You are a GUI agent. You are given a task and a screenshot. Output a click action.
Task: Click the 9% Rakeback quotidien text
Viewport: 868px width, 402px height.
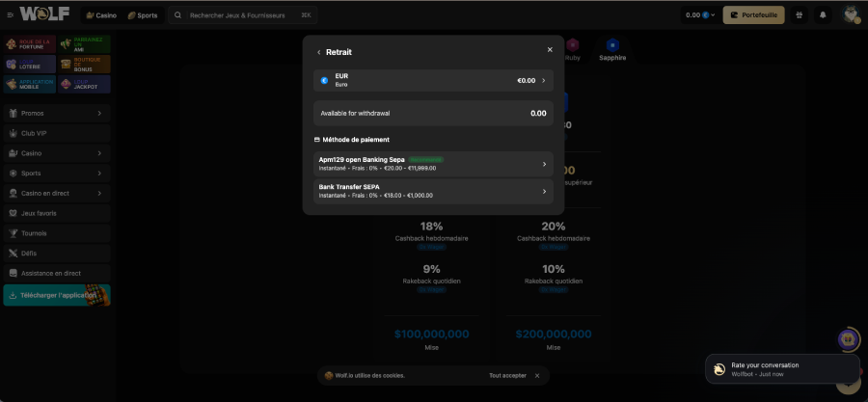(x=432, y=275)
